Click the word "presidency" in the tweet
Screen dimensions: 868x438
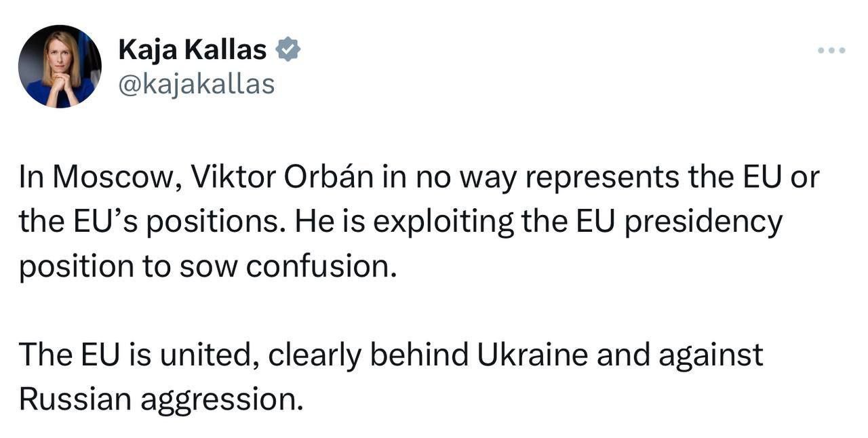[x=703, y=222]
